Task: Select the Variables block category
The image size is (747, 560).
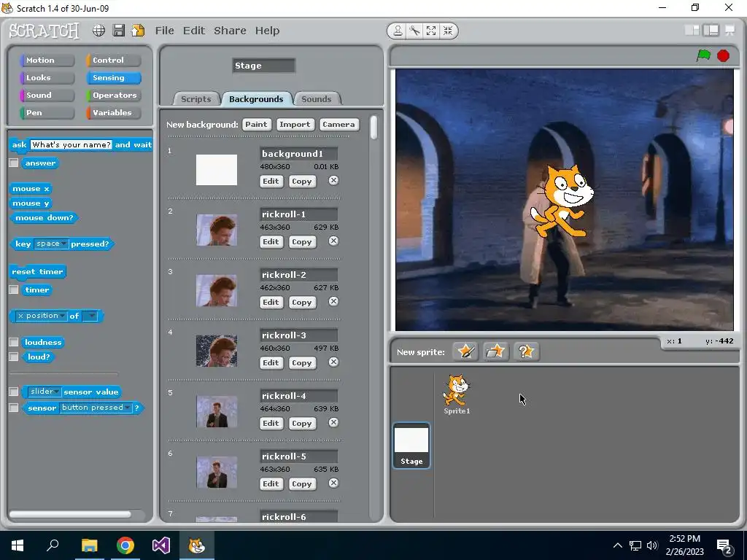Action: click(x=113, y=113)
